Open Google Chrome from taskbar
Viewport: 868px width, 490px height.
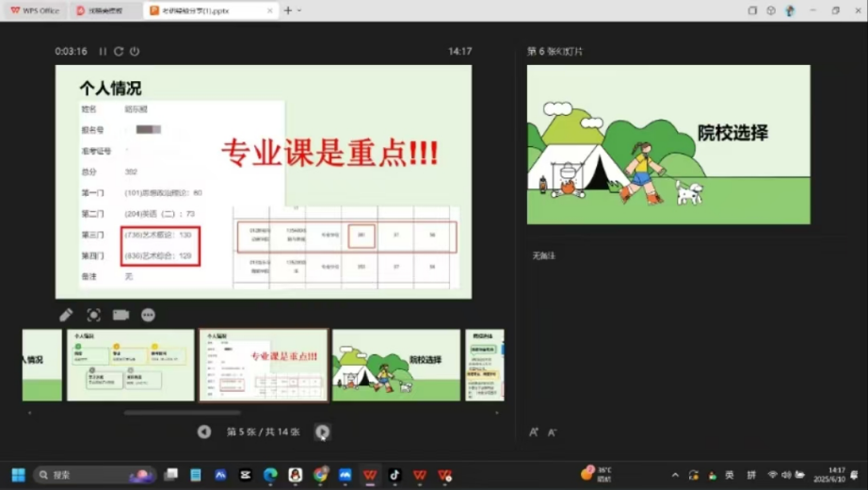coord(320,475)
